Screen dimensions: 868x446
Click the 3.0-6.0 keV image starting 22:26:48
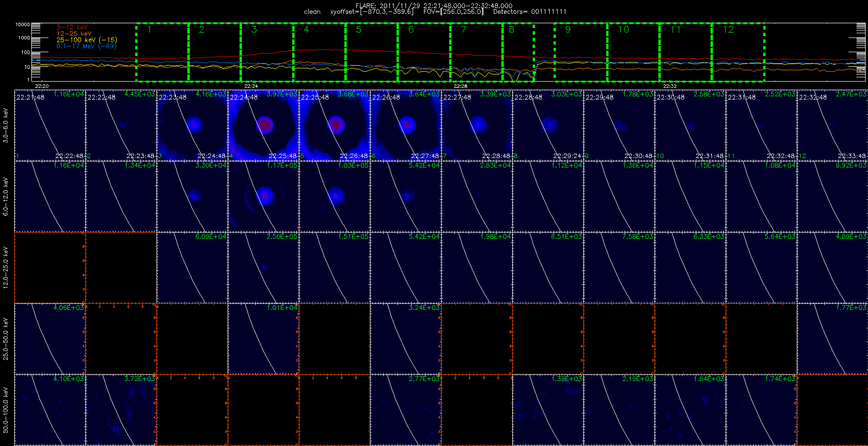click(406, 125)
